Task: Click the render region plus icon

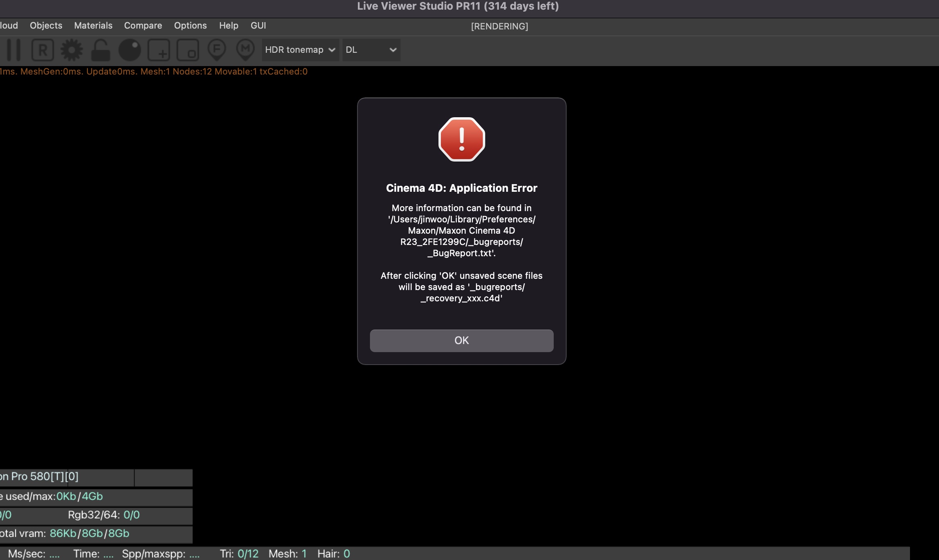Action: (x=159, y=50)
